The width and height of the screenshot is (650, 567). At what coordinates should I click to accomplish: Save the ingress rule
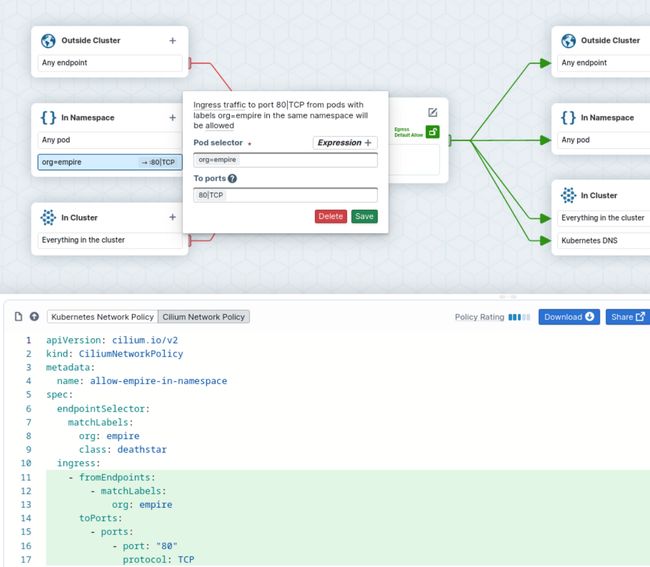tap(364, 216)
